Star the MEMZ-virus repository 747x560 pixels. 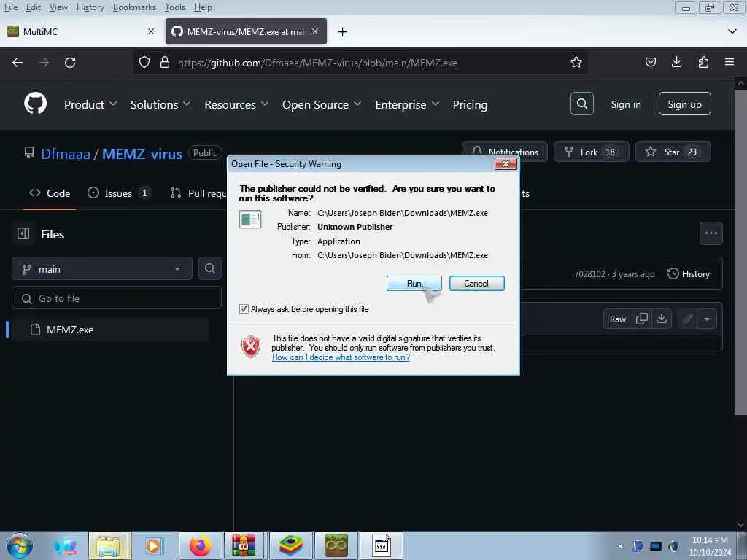[673, 152]
